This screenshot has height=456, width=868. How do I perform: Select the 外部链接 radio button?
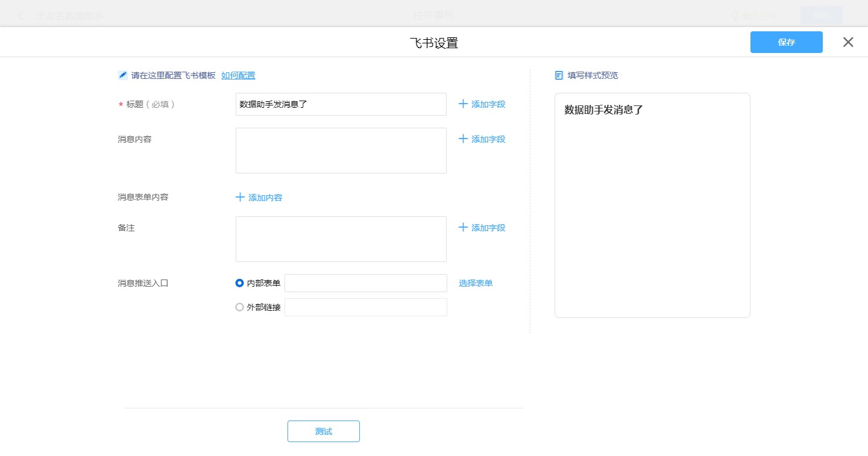240,307
